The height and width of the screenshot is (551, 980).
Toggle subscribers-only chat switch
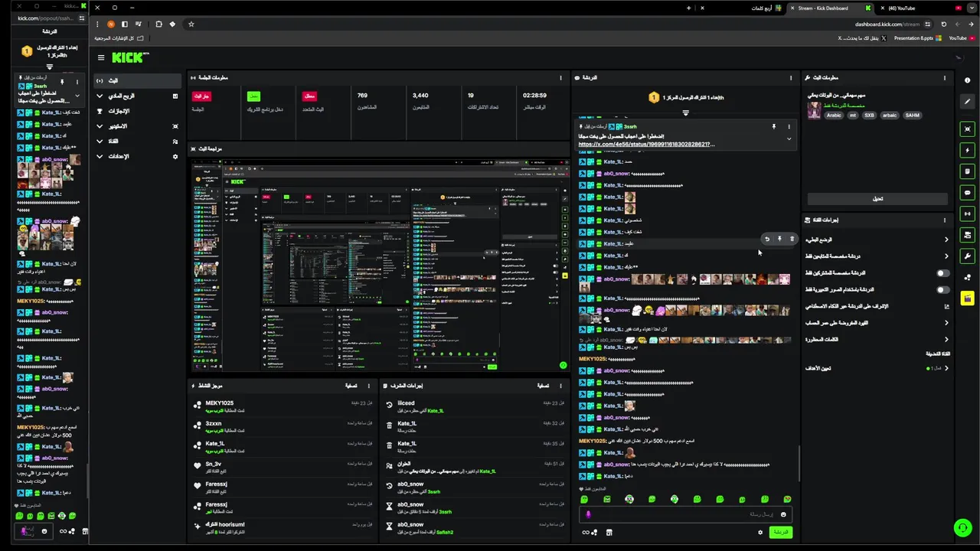942,273
